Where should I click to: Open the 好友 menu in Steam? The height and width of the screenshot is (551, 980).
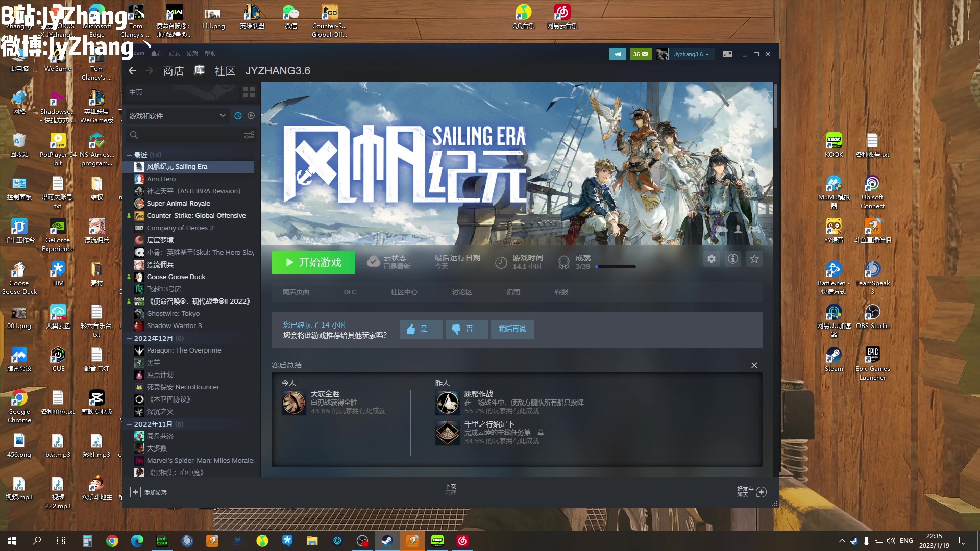175,53
